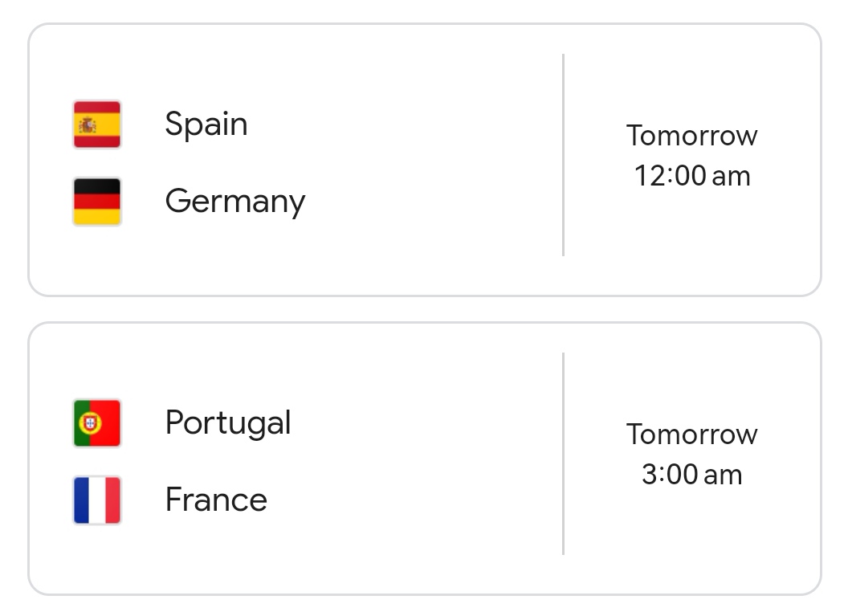Tap "Tomorrow" in the Portugal vs France card
Image resolution: width=848 pixels, height=616 pixels.
click(691, 434)
